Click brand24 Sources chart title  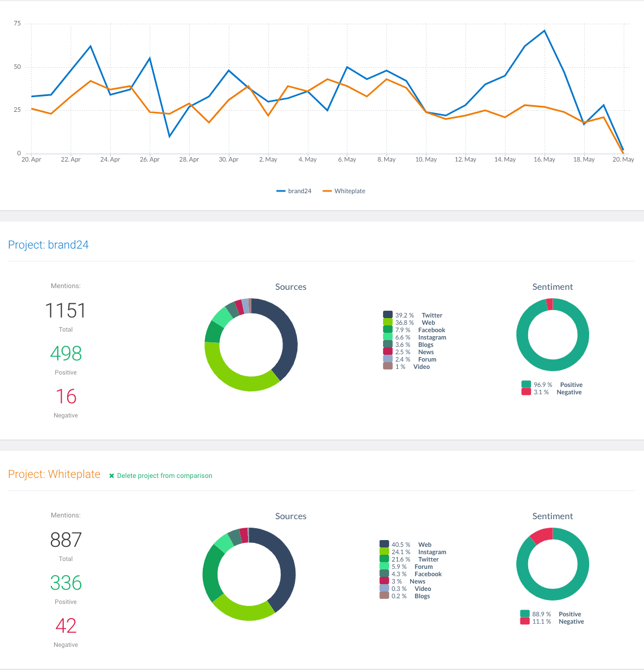pyautogui.click(x=290, y=287)
